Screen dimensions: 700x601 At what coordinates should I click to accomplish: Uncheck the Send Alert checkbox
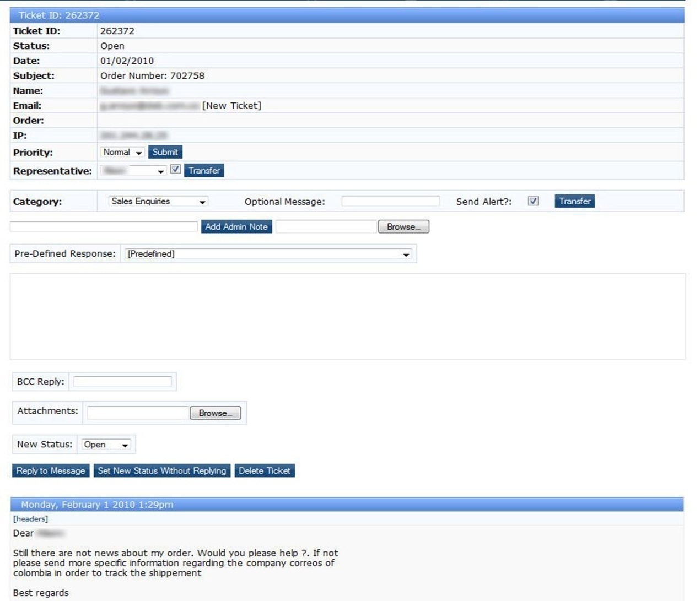pos(533,201)
